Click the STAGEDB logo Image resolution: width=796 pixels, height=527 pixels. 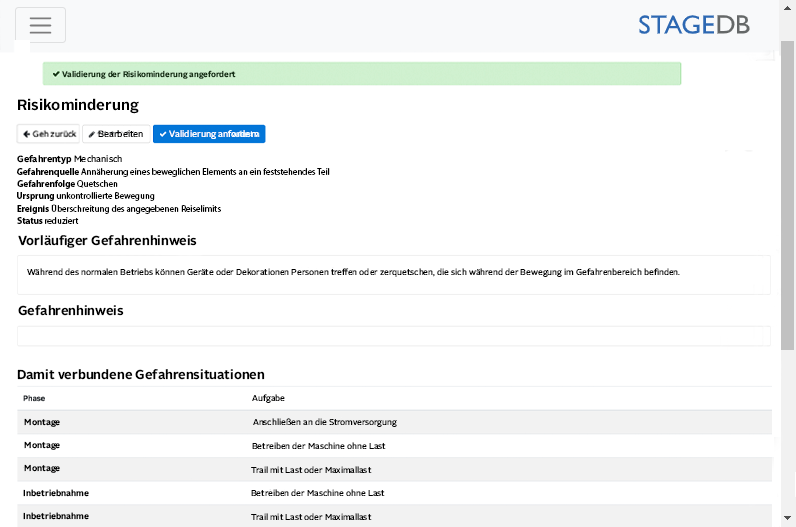[x=694, y=25]
